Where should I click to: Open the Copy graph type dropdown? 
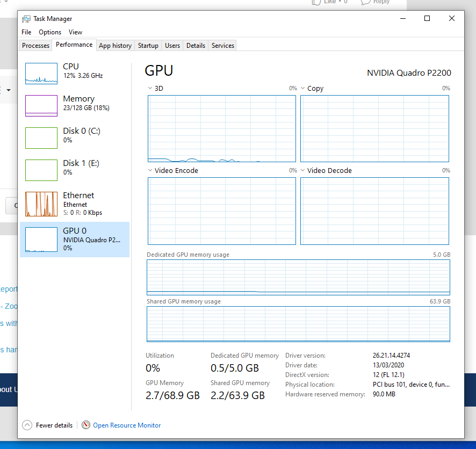pyautogui.click(x=303, y=88)
